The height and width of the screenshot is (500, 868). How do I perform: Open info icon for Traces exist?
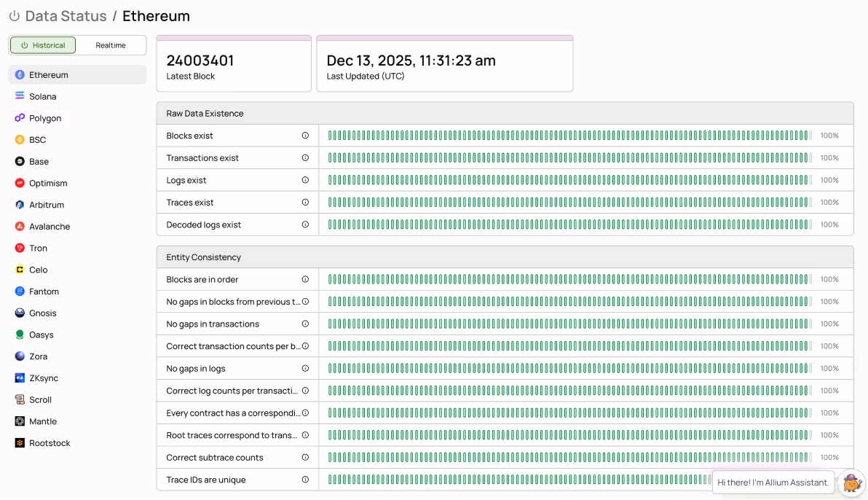tap(305, 203)
